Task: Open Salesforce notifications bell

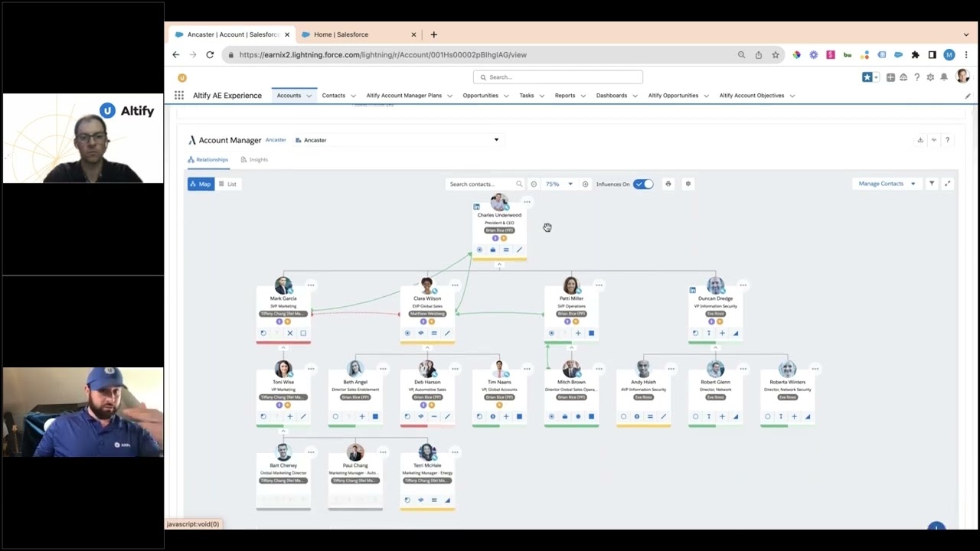Action: (x=944, y=77)
